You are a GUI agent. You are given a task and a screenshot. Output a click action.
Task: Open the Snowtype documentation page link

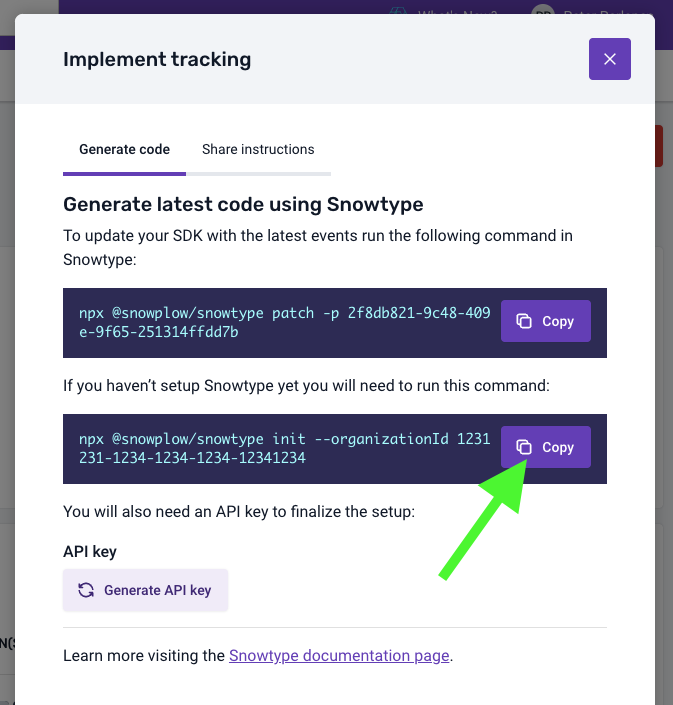click(x=339, y=656)
